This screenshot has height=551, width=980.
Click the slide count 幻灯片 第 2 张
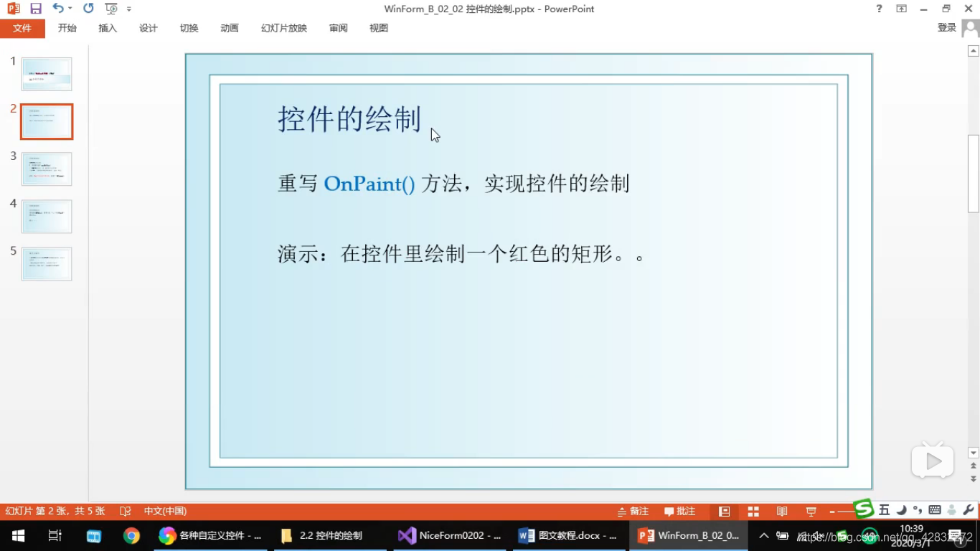click(x=55, y=512)
